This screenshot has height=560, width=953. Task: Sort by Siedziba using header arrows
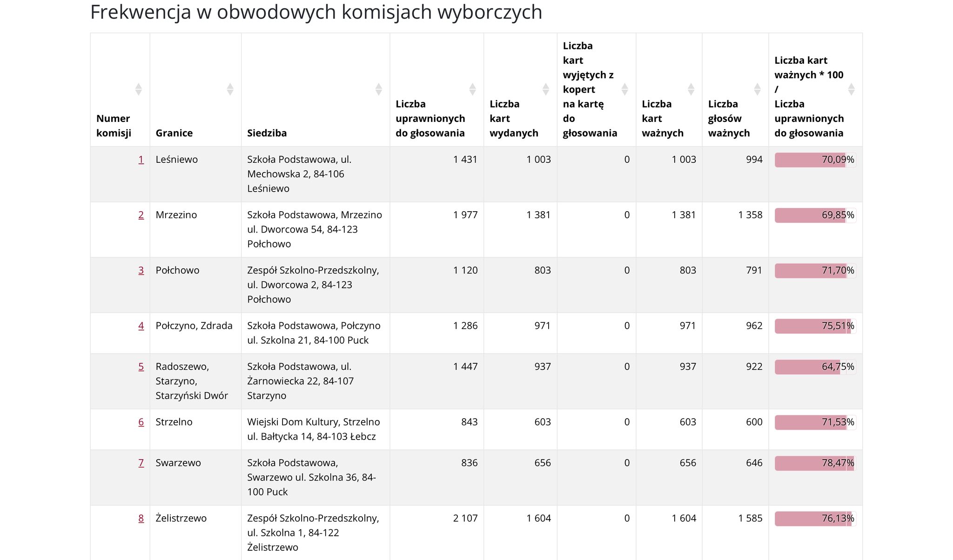378,89
